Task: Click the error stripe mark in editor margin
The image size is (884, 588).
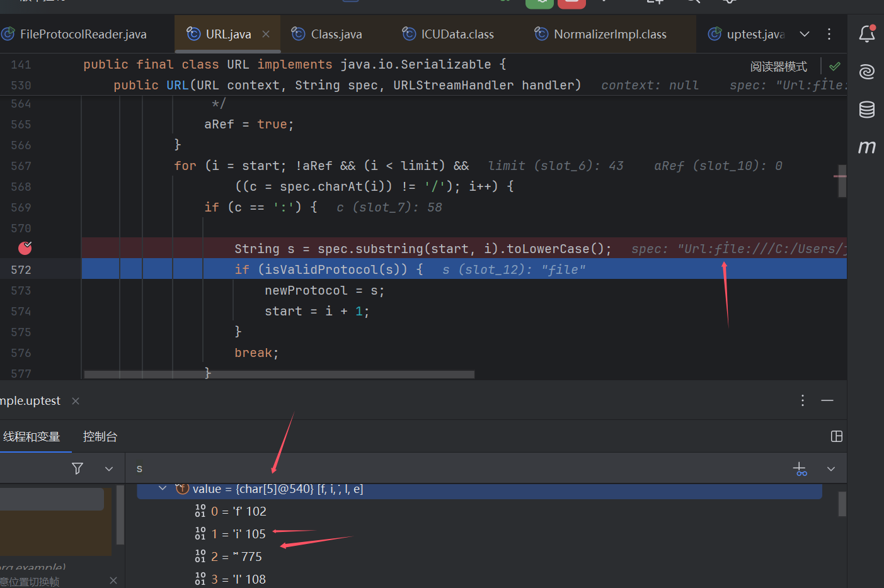Action: (x=840, y=176)
